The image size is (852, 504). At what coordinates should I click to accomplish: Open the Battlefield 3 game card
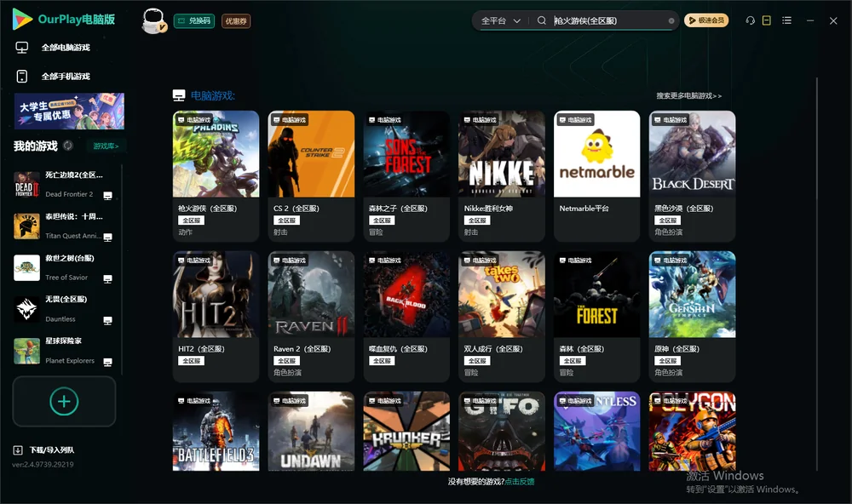click(x=216, y=432)
